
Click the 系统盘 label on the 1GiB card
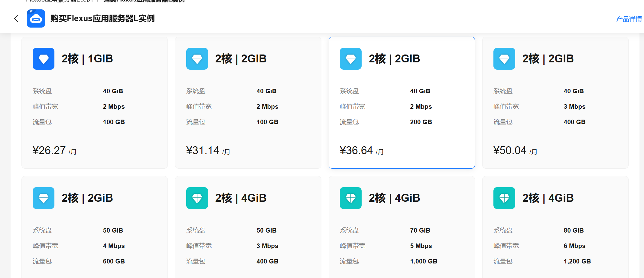point(42,91)
